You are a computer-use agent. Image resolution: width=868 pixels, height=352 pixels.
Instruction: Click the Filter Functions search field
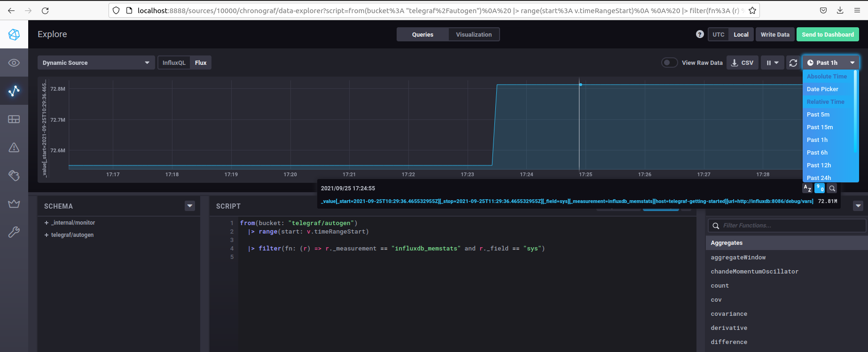[787, 226]
